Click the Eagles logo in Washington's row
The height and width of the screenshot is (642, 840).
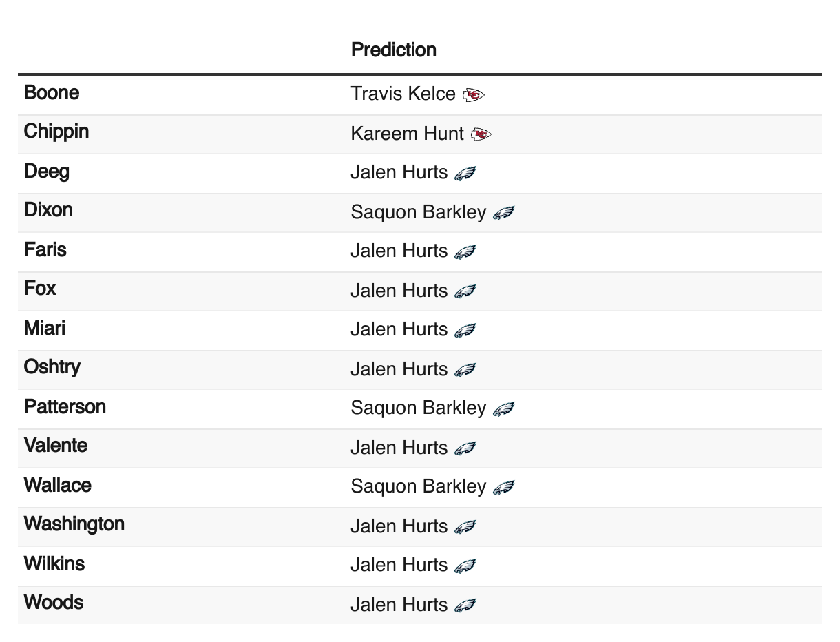pos(465,527)
